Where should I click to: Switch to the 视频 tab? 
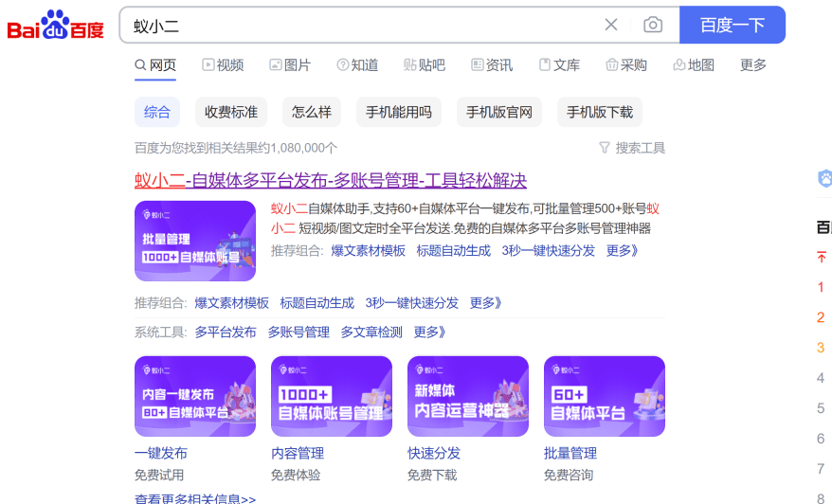pos(223,65)
